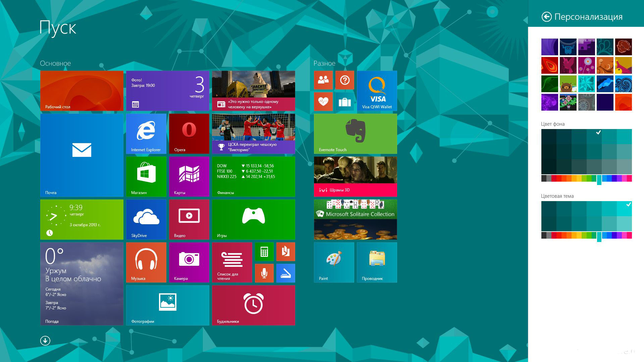This screenshot has width=644, height=362.
Task: Open the sound recorder microphone tile
Action: [x=264, y=273]
